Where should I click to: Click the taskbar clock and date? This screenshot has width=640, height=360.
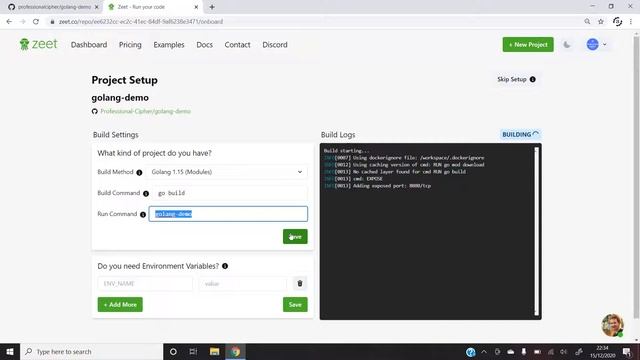pos(602,351)
